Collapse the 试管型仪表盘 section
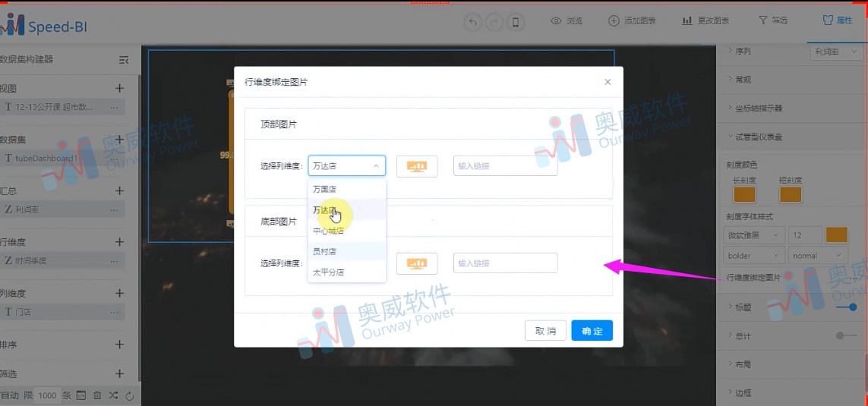The height and width of the screenshot is (406, 868). coord(755,137)
